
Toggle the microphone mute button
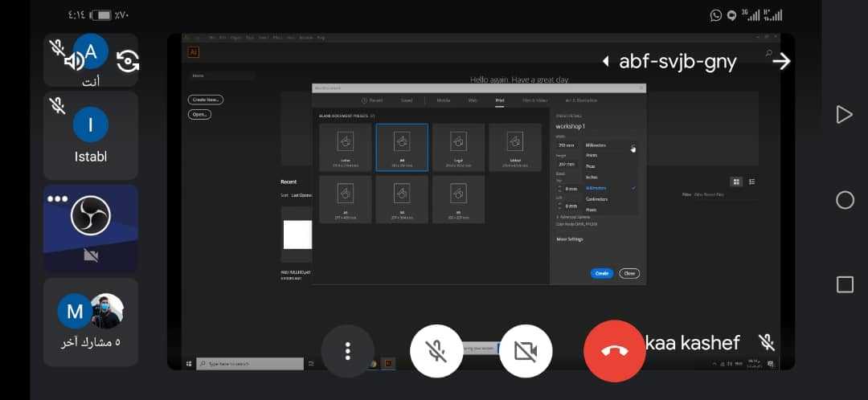[436, 351]
